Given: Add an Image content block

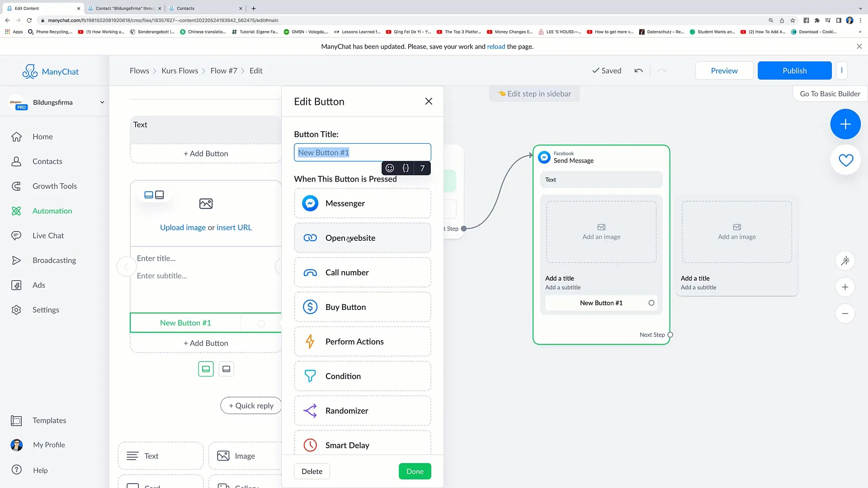Looking at the screenshot, I should tap(245, 456).
